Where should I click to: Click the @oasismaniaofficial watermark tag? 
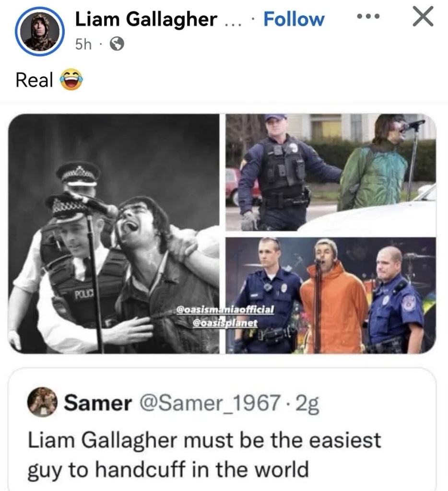point(225,309)
